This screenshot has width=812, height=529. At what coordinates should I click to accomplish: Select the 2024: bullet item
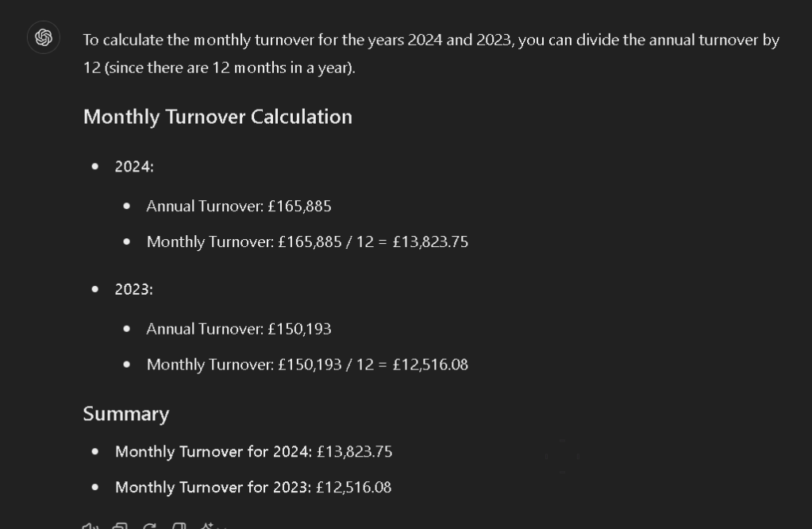(x=134, y=167)
